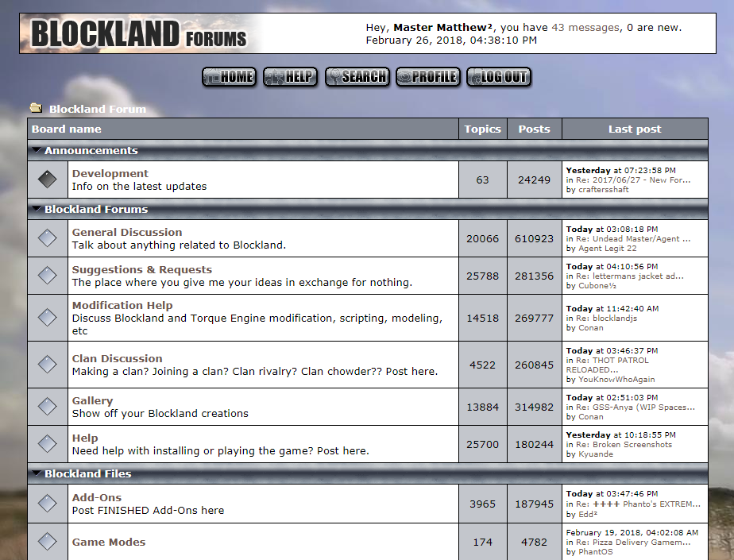Click General Discussion post count 610923
Screen dimensions: 734x560
pyautogui.click(x=534, y=239)
